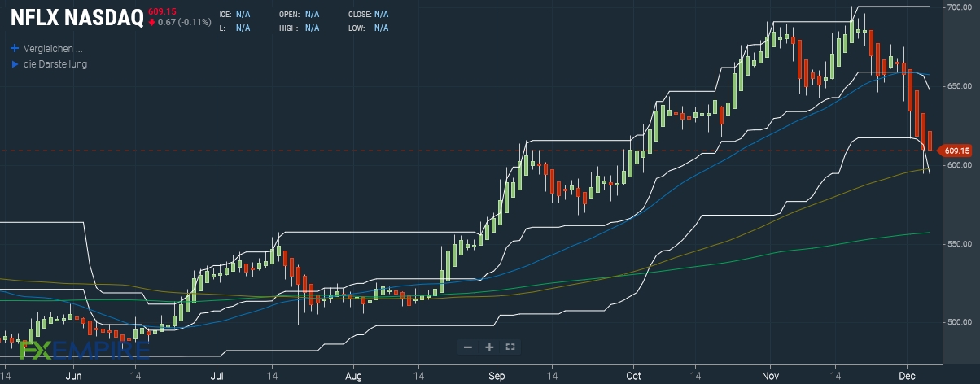Viewport: 980px width, 384px height.
Task: Click the 500.00 price axis label
Action: pos(958,323)
